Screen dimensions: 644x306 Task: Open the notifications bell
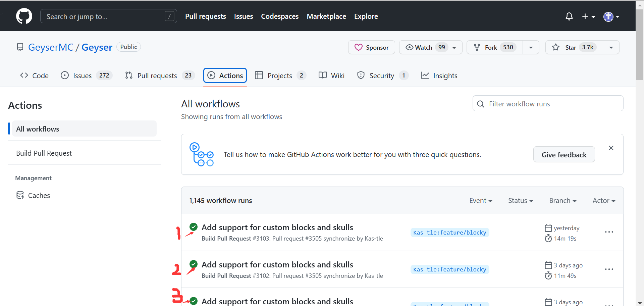coord(569,16)
